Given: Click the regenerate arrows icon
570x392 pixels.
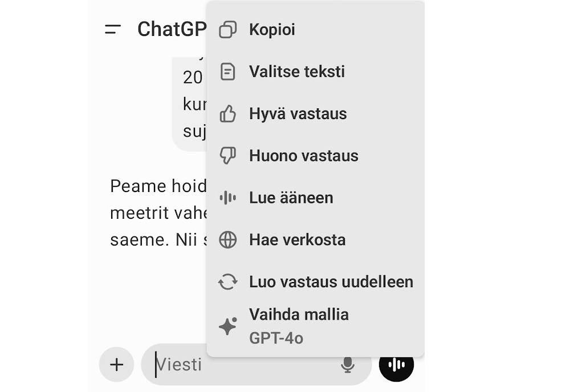Looking at the screenshot, I should tap(228, 282).
